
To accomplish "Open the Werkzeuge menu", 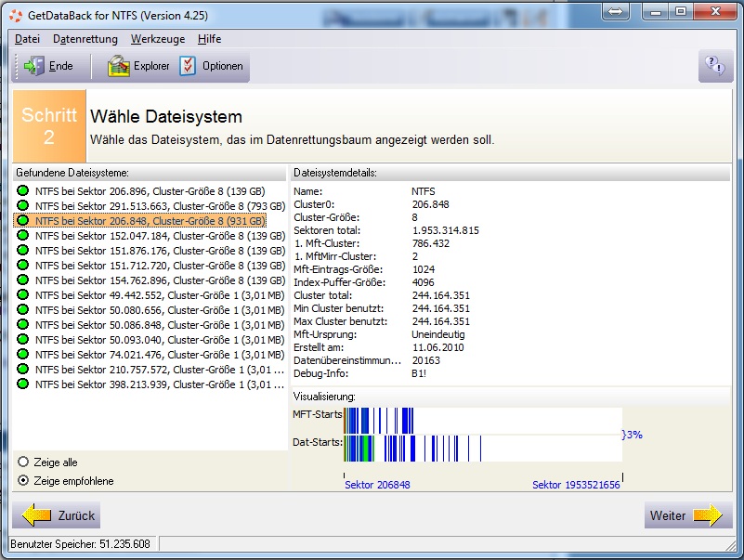I will 158,39.
